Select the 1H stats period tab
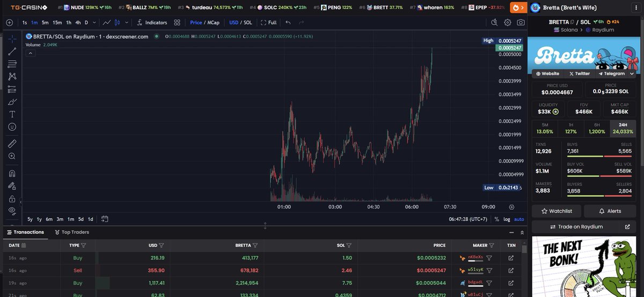This screenshot has width=644, height=297. point(571,128)
